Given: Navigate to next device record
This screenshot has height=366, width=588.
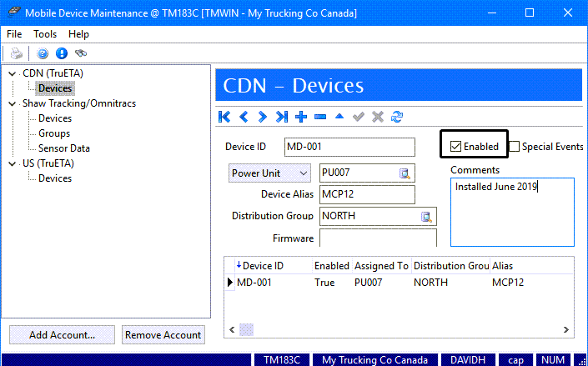Looking at the screenshot, I should point(263,117).
